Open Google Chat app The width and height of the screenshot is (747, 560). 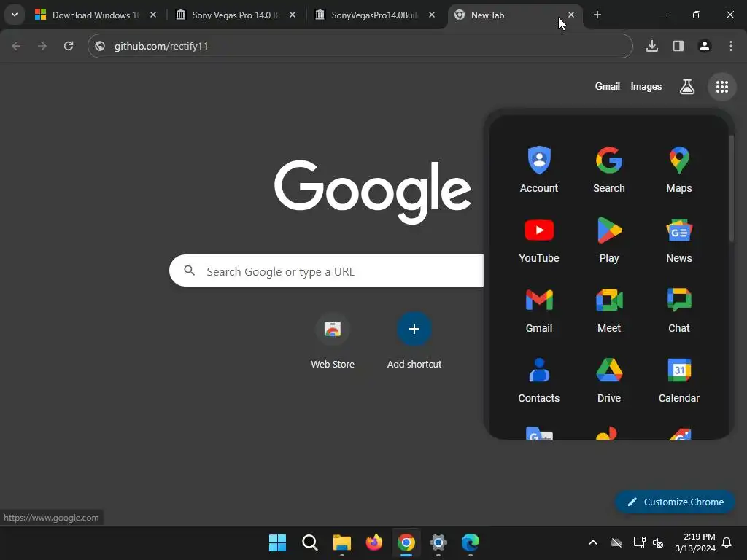click(x=679, y=308)
